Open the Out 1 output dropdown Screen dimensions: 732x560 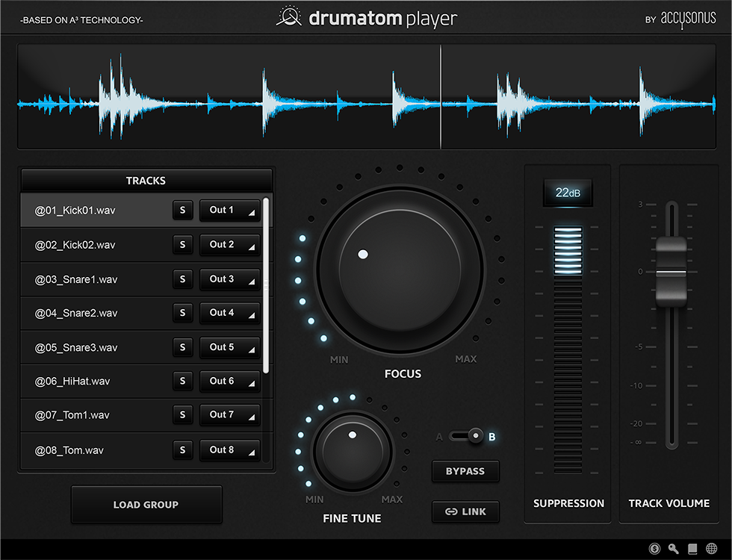[x=230, y=210]
